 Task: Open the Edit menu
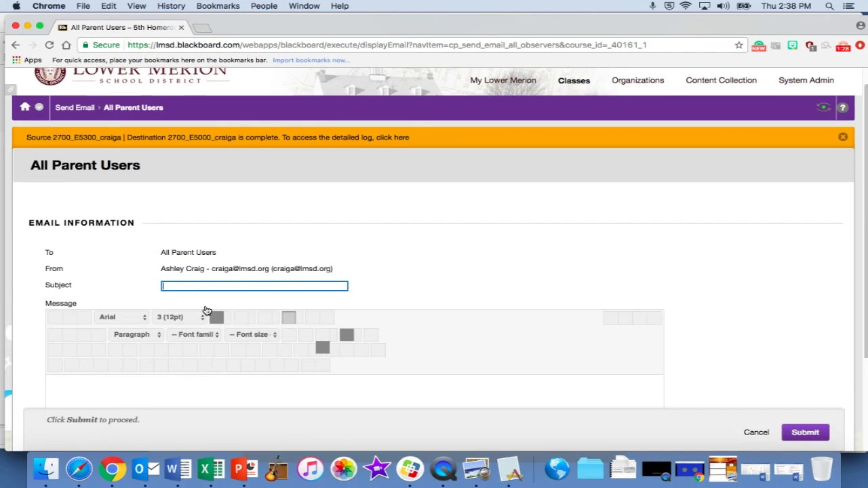[x=108, y=6]
